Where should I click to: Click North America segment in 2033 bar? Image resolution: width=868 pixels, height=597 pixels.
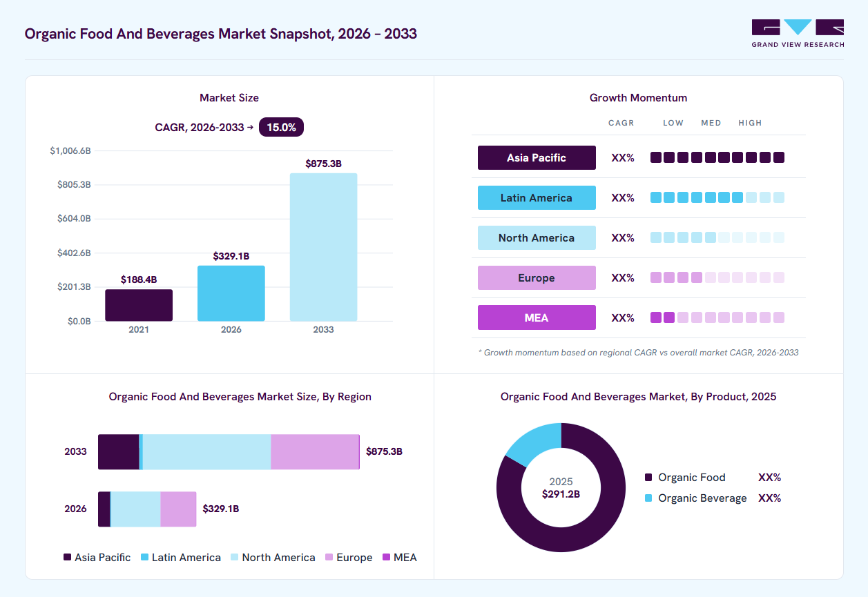click(206, 452)
